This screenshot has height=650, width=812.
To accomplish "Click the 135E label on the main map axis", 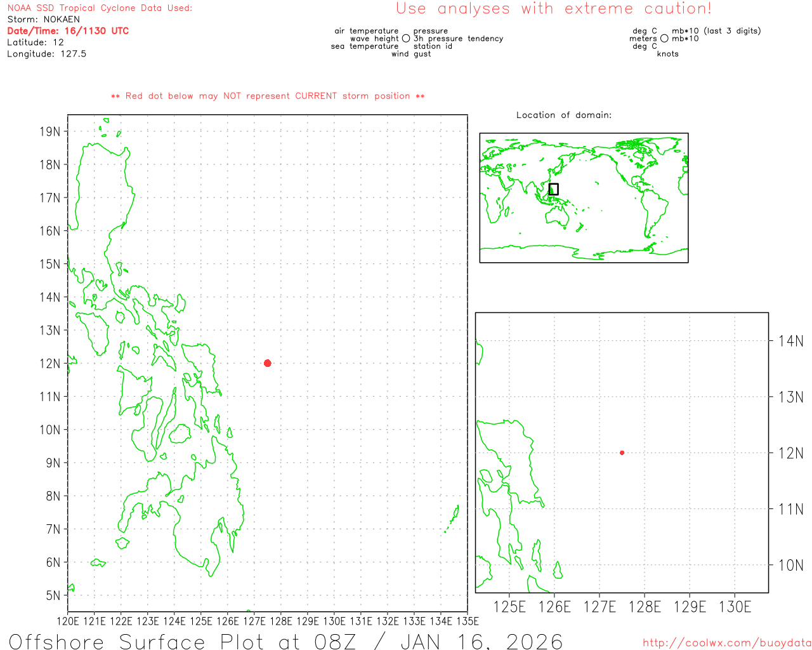I will click(468, 621).
